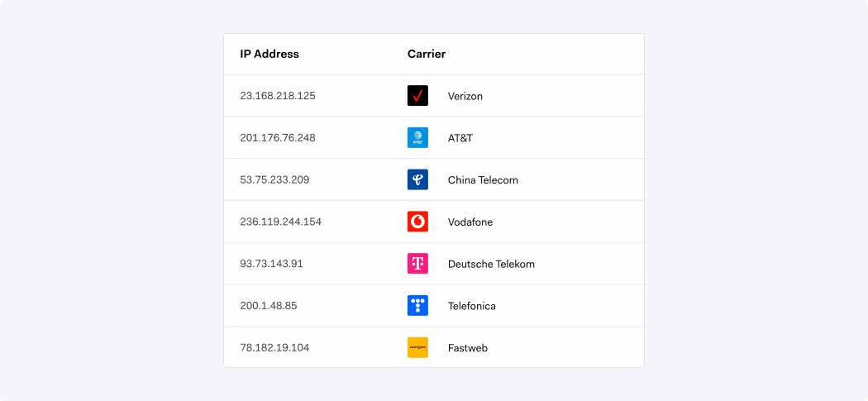The height and width of the screenshot is (401, 868).
Task: Click the Fastweb carrier name
Action: (x=468, y=348)
